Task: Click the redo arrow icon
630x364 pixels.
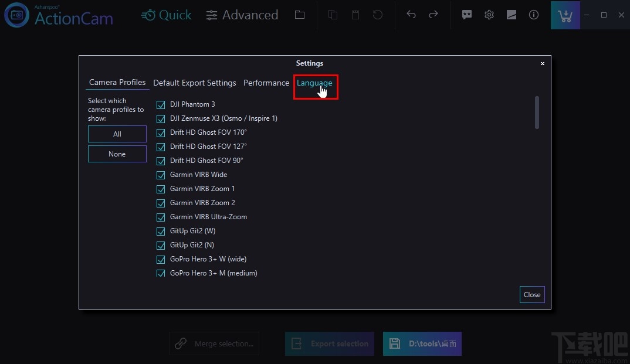Action: (x=433, y=15)
